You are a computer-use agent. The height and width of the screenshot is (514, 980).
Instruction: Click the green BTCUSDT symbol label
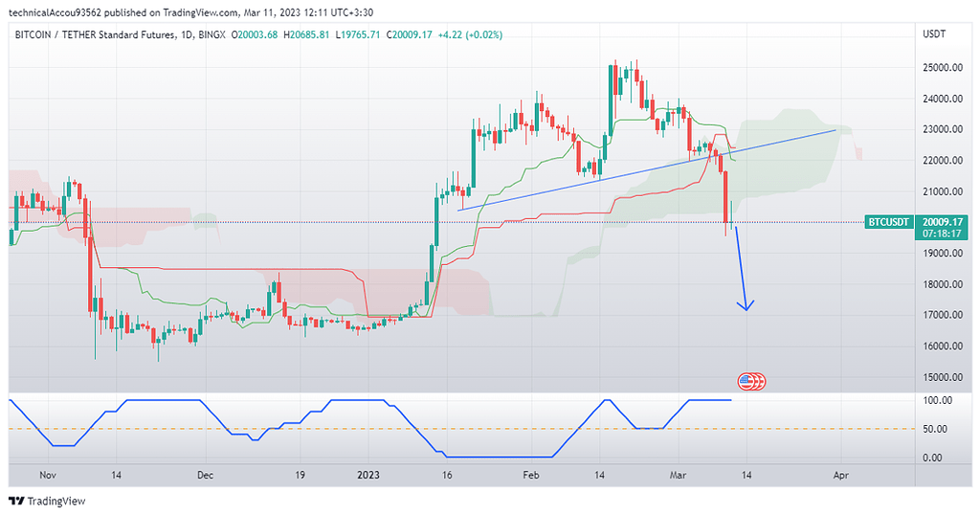(886, 221)
